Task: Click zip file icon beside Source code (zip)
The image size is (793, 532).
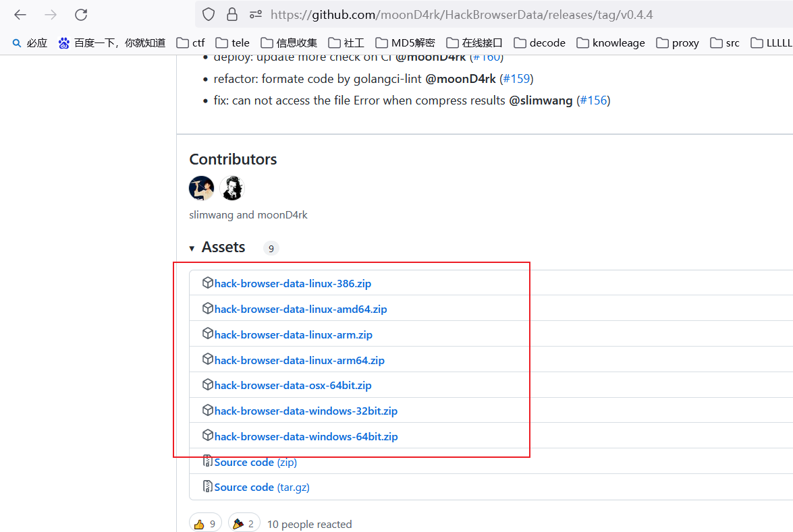Action: 207,461
